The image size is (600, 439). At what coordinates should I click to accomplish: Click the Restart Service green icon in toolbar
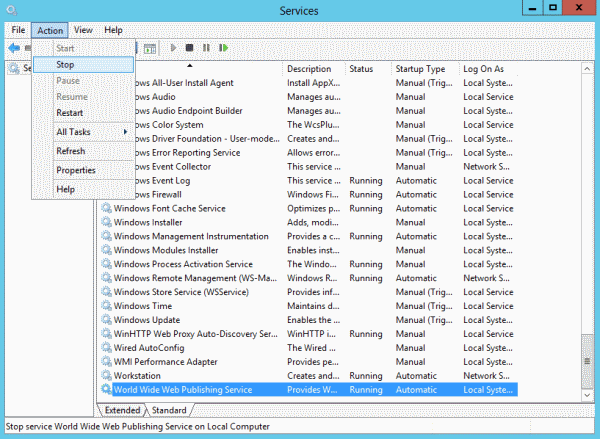pos(223,48)
